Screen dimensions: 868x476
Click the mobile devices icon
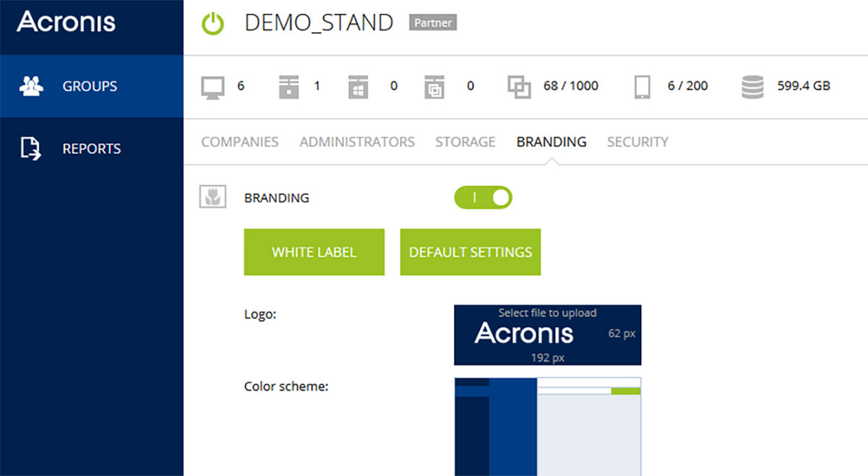(642, 87)
